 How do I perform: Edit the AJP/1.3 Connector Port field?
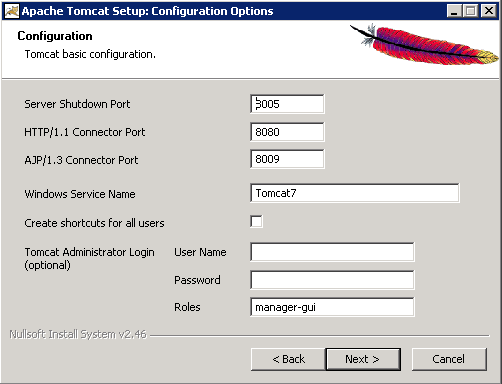click(x=287, y=159)
